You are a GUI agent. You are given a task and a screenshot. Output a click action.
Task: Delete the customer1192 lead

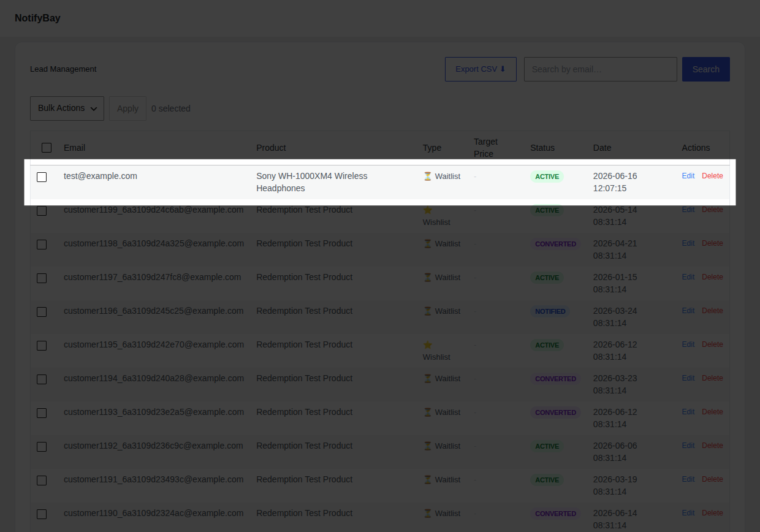(712, 446)
